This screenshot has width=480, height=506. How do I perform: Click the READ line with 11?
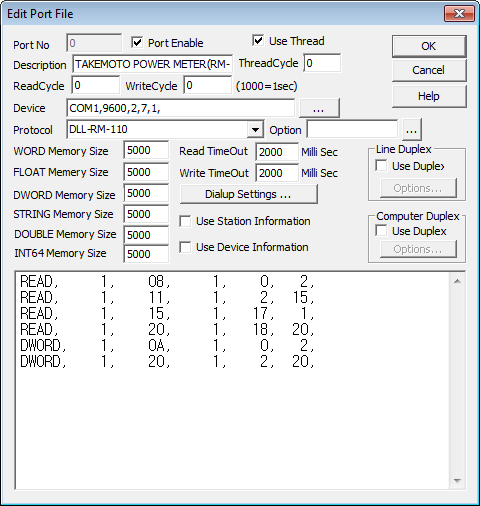coord(167,297)
